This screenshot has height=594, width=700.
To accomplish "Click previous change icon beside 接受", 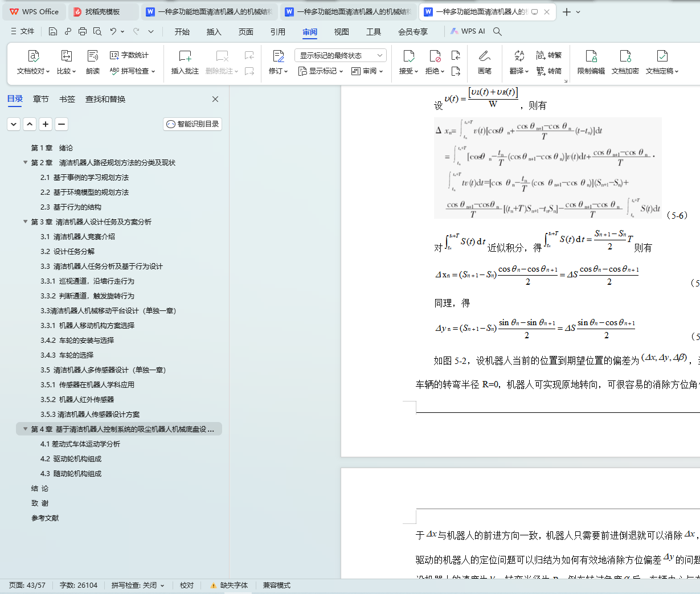I will (x=456, y=55).
